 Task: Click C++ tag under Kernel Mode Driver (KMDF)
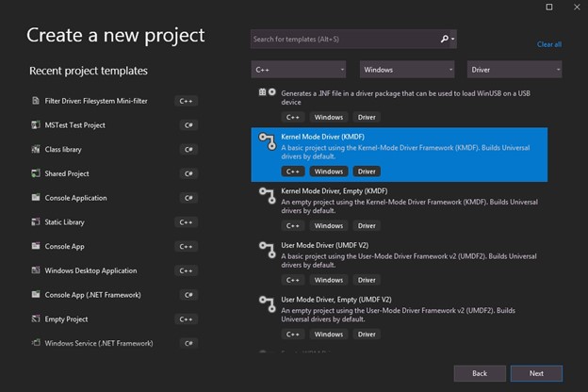point(293,171)
